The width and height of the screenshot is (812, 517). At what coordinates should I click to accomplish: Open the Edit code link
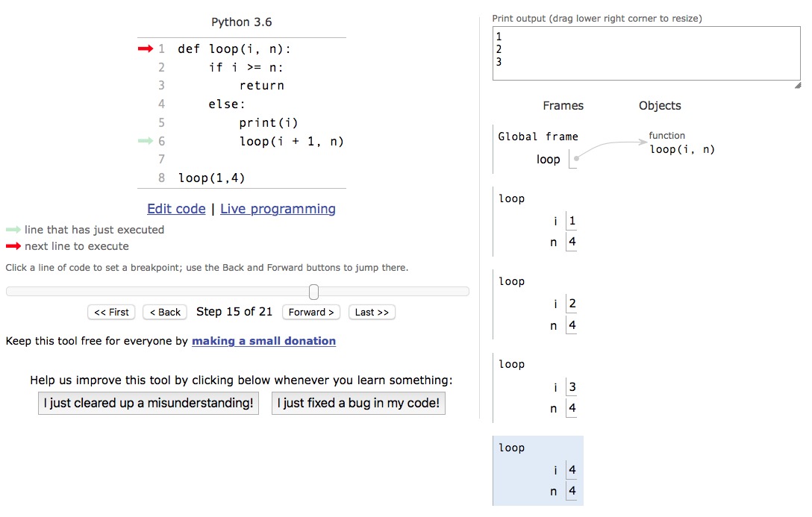click(176, 209)
